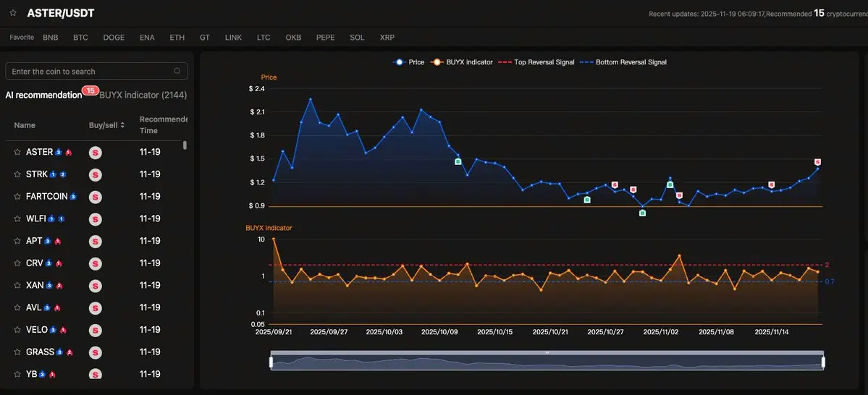Screen dimensions: 868x395
Task: Click the star icon beside STRK
Action: 17,174
